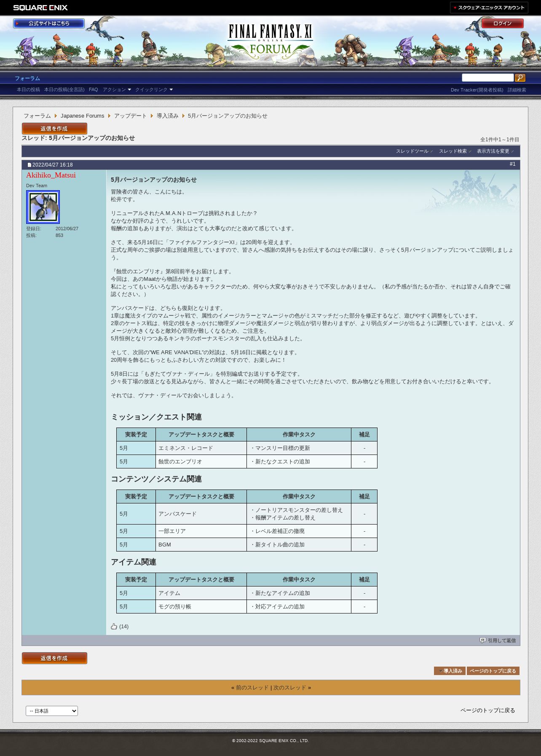The height and width of the screenshot is (756, 541).
Task: Select the アンバスケード table cell
Action: point(201,514)
